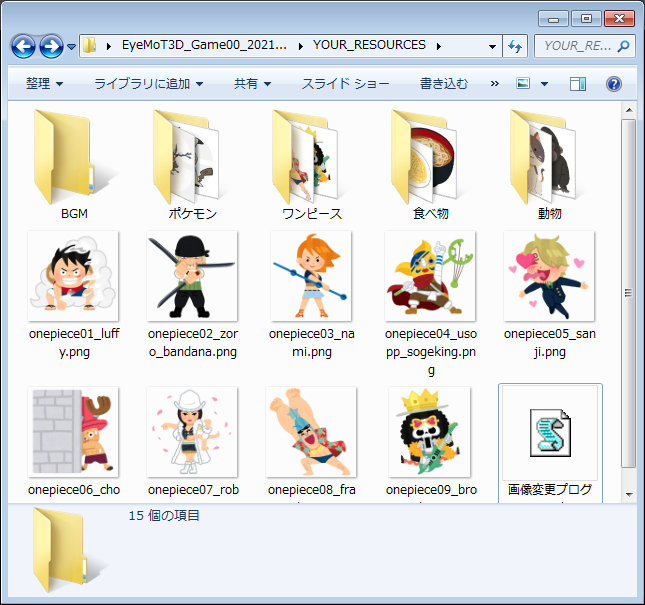Start the スライド ショー
The width and height of the screenshot is (645, 605).
point(346,84)
